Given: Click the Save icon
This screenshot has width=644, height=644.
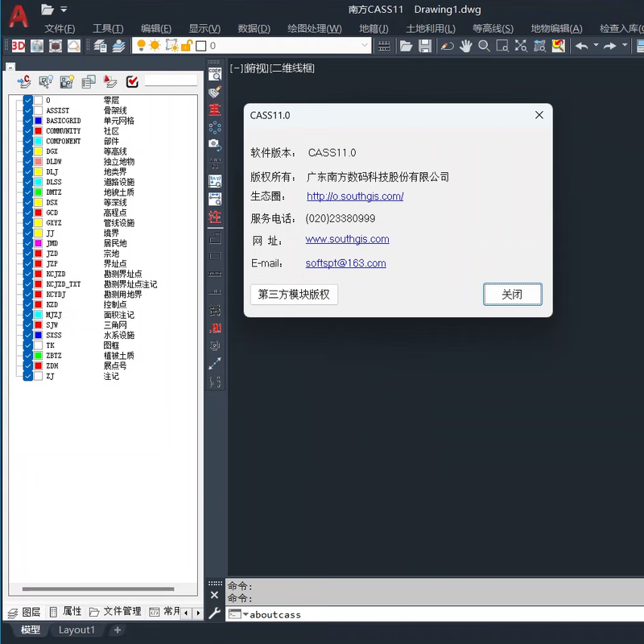Looking at the screenshot, I should (426, 46).
